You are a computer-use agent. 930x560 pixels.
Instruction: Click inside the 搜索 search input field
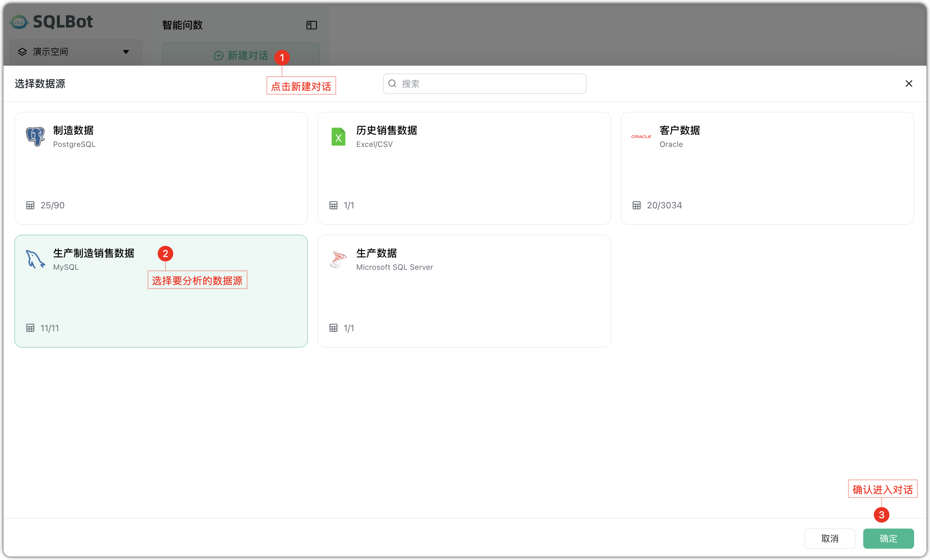coord(483,83)
